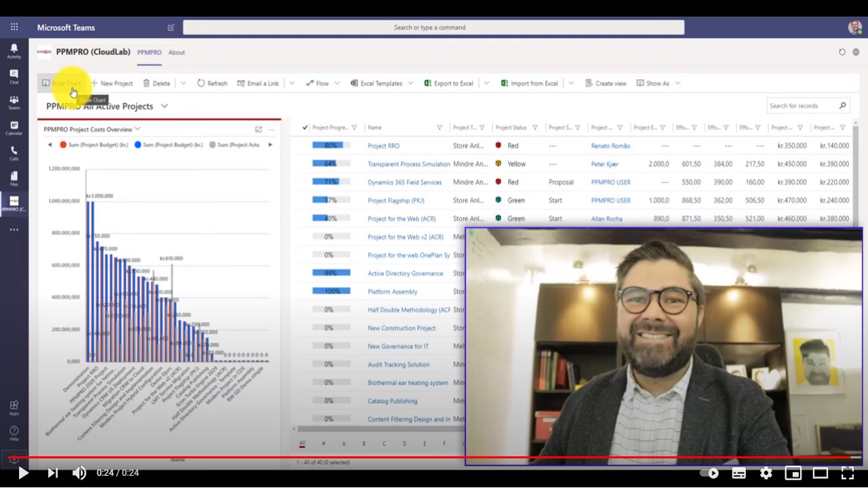Filter the Project Status column

coord(535,127)
